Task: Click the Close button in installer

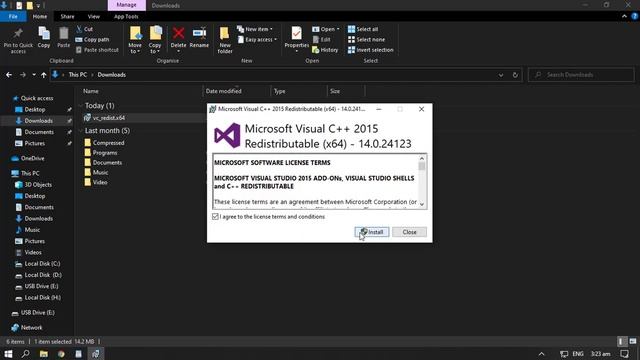Action: (x=409, y=232)
